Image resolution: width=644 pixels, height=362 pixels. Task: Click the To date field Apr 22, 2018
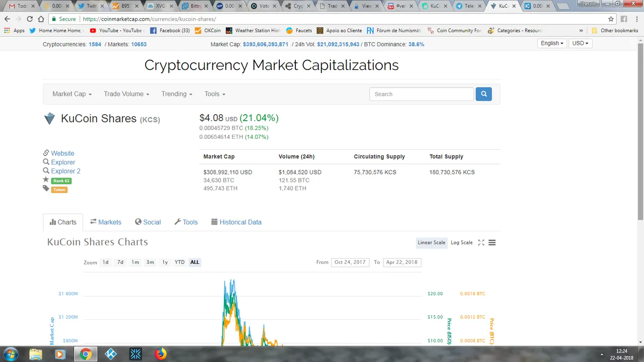(401, 262)
